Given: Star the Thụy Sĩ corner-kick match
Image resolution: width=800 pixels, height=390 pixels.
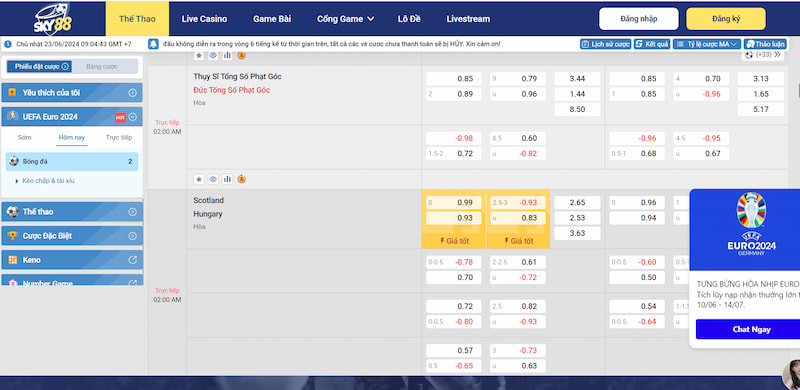Looking at the screenshot, I should click(x=199, y=55).
